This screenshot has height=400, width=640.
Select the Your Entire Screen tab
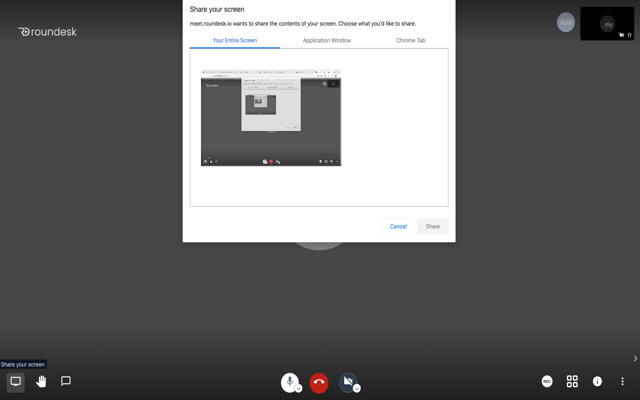point(235,40)
